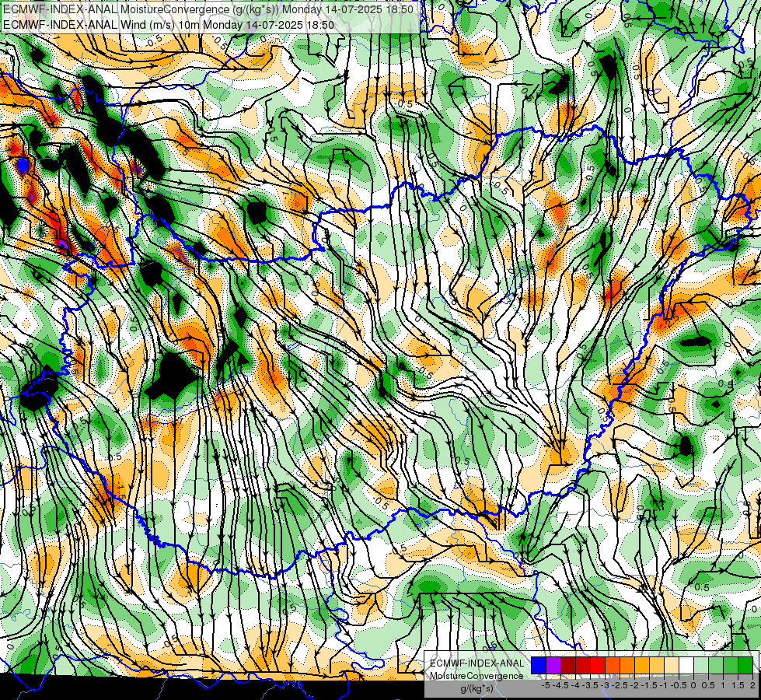Click the legend tick value -4.5
The height and width of the screenshot is (700, 761).
coord(560,685)
